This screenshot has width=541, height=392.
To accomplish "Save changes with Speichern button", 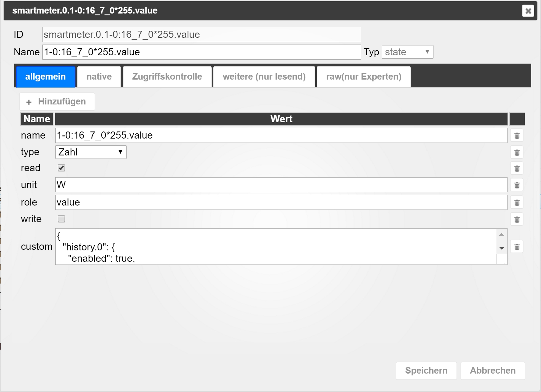I will click(x=426, y=371).
